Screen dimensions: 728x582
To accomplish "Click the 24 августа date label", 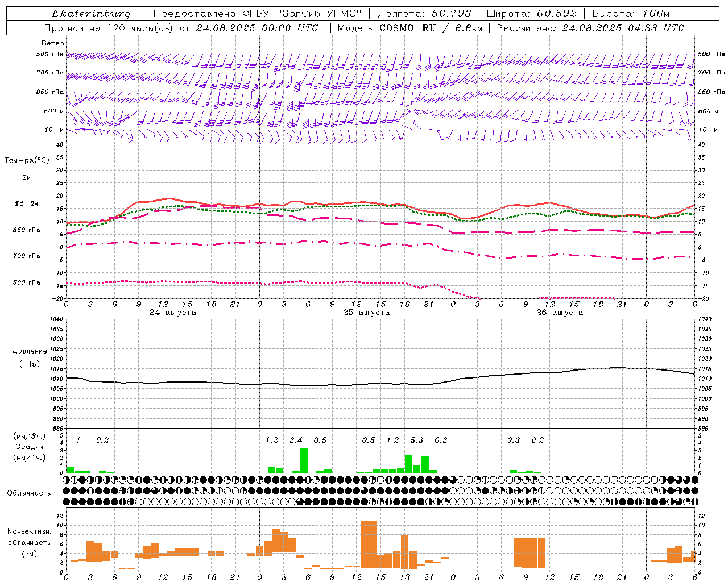I will tap(173, 313).
